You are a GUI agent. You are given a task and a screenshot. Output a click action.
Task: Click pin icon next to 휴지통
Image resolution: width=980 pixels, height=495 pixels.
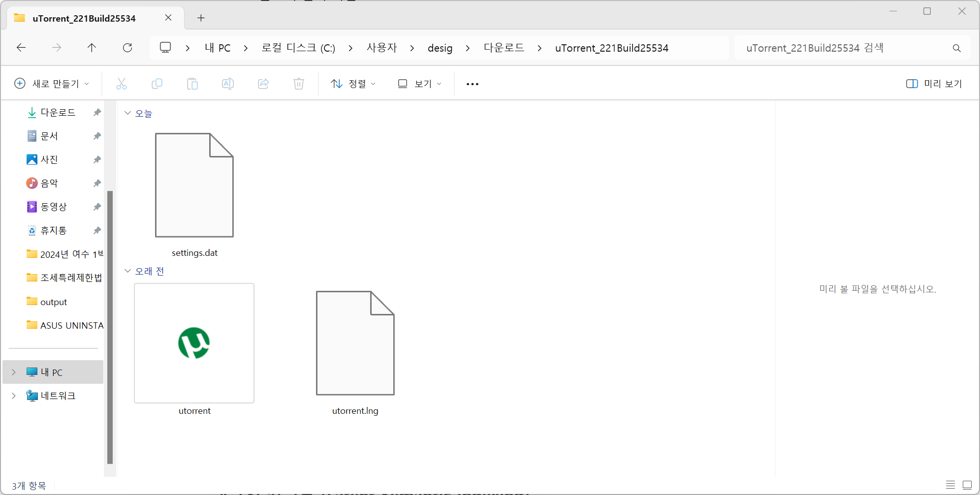97,230
